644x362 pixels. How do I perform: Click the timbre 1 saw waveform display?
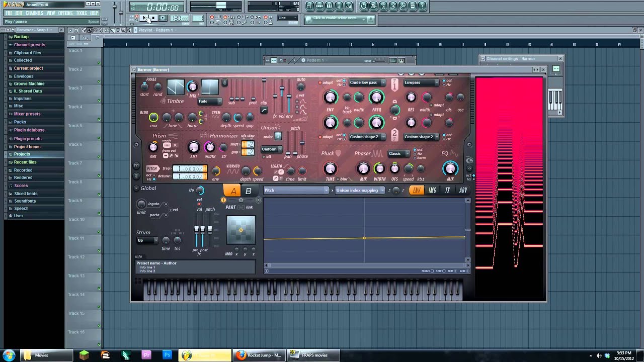[x=176, y=87]
